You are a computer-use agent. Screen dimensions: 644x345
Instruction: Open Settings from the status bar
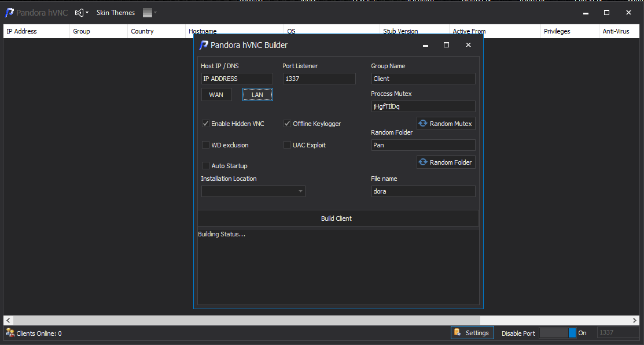[472, 333]
